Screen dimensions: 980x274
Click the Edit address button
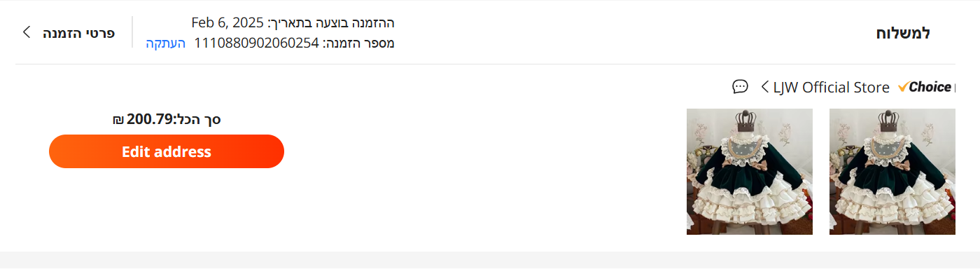(x=167, y=151)
